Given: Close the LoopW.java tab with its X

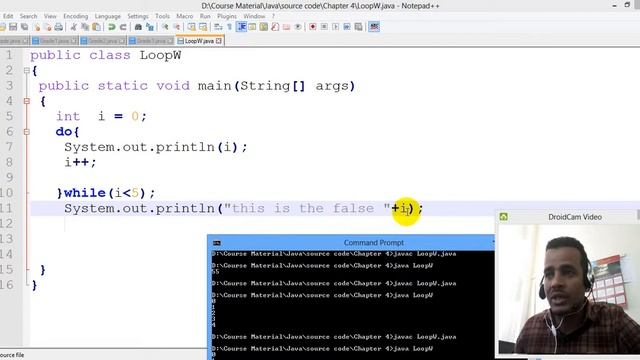Looking at the screenshot, I should 219,41.
